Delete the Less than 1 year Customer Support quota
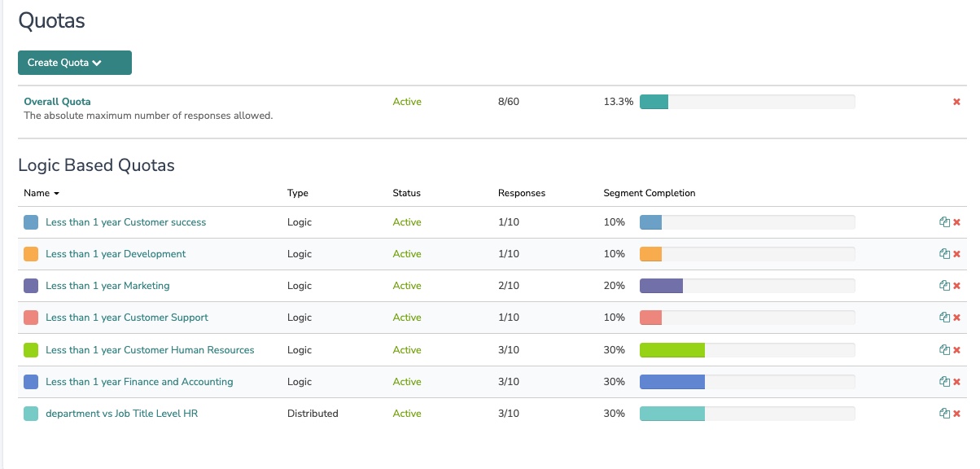980x469 pixels. [957, 318]
